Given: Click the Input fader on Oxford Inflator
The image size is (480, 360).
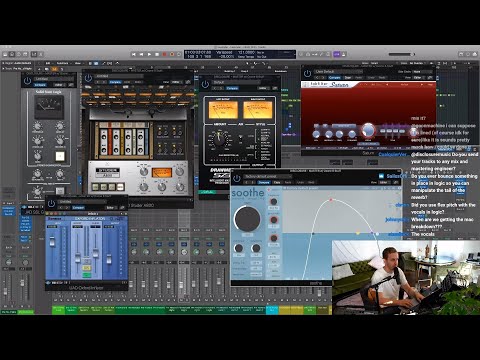Looking at the screenshot, I should pos(52,241).
